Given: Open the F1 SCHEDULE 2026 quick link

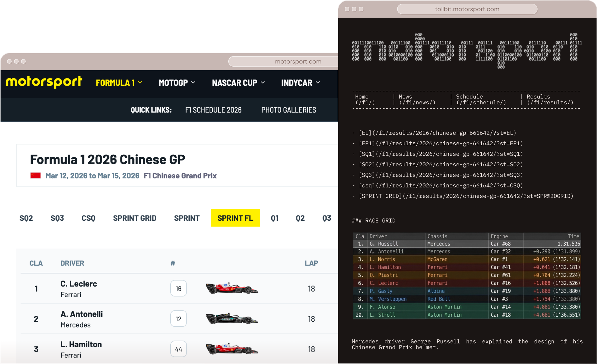Looking at the screenshot, I should (213, 110).
